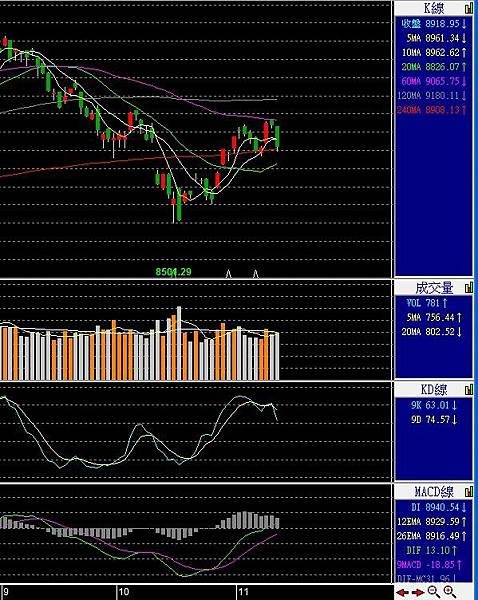This screenshot has height=600, width=478.
Task: Click the 成交量 panel header
Action: tap(433, 288)
